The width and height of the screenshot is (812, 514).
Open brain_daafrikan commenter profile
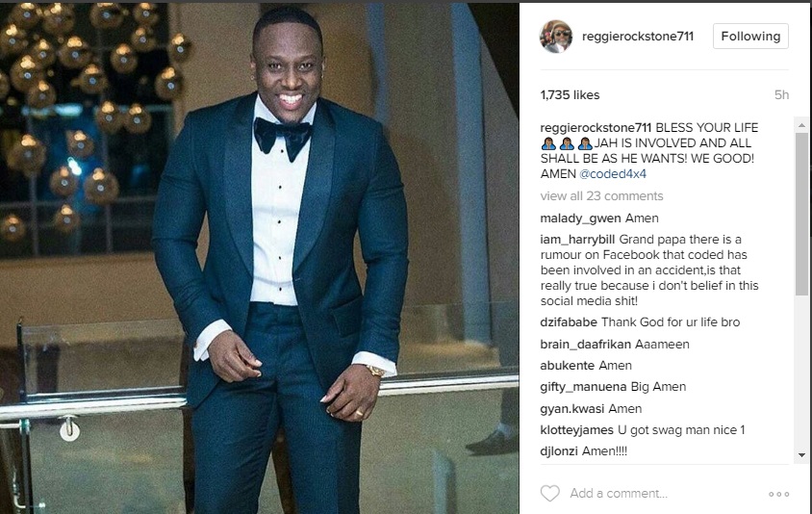pyautogui.click(x=585, y=345)
